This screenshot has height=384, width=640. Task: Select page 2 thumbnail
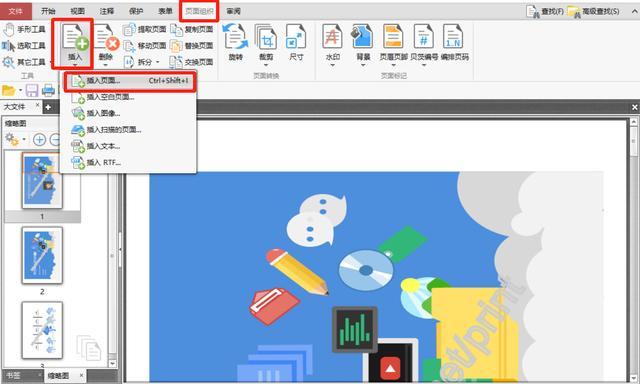pyautogui.click(x=42, y=255)
